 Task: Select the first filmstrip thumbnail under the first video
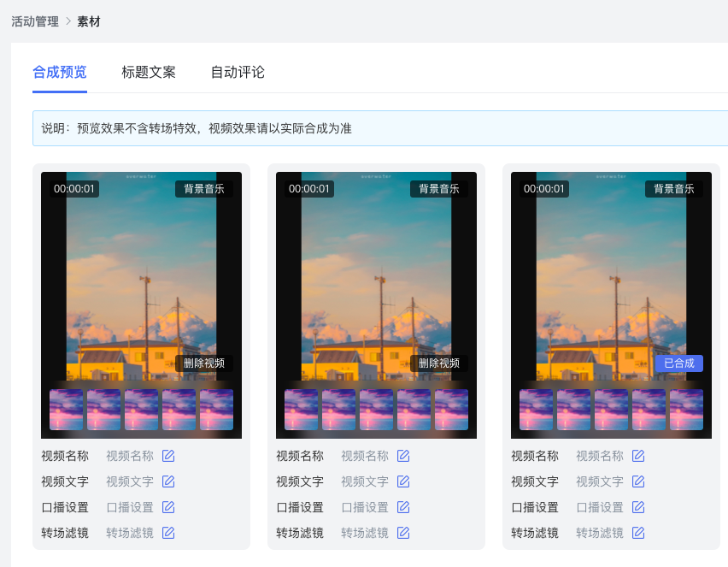65,410
